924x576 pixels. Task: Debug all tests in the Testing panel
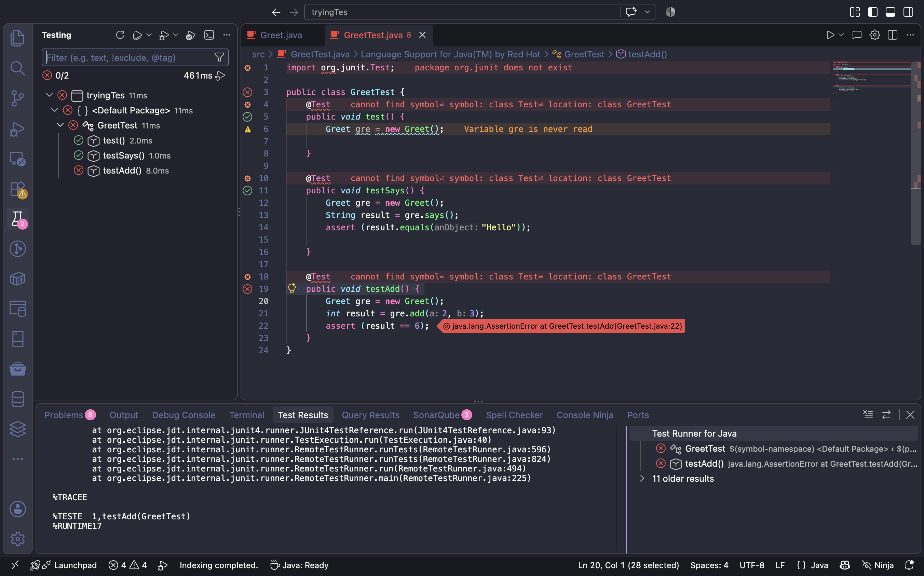pyautogui.click(x=164, y=35)
